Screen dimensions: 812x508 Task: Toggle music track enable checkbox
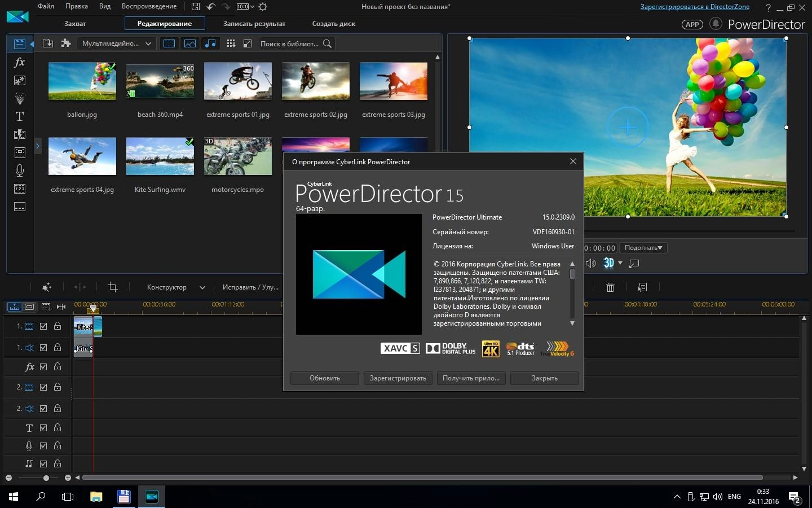[x=43, y=463]
